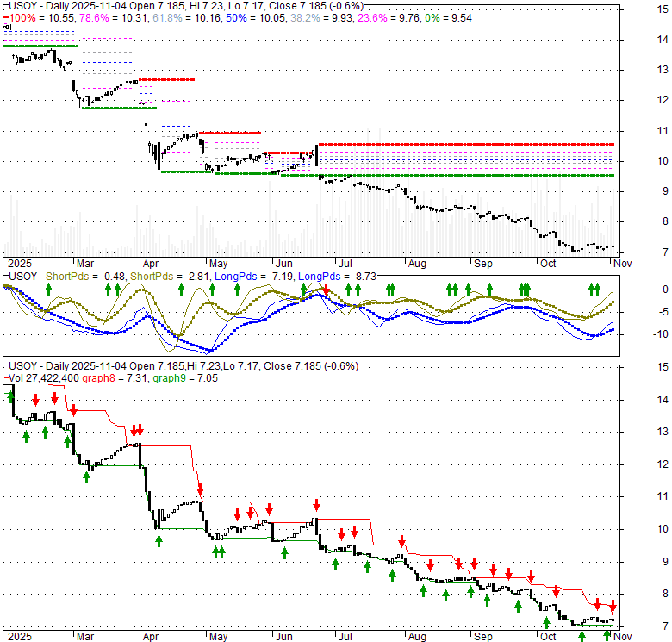Image resolution: width=672 pixels, height=642 pixels.
Task: Select the 61.8% = 10.16 Fibonacci label
Action: coord(167,17)
